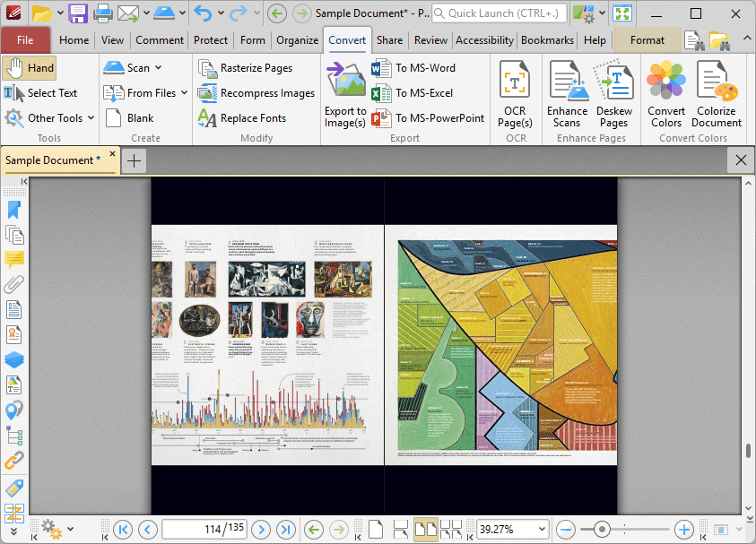Click Export to Image(s) icon

(345, 94)
